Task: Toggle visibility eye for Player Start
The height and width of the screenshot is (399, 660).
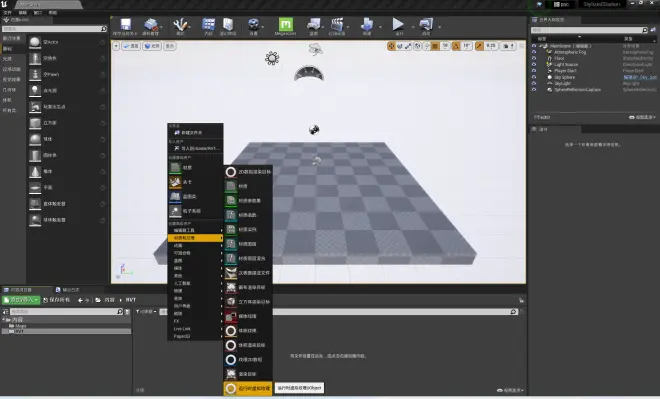Action: pos(534,71)
